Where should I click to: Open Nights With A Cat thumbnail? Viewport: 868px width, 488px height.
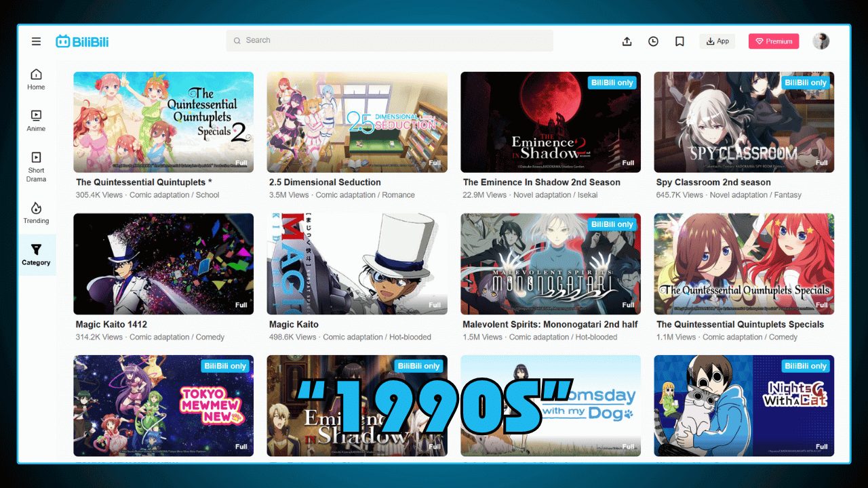click(x=744, y=405)
